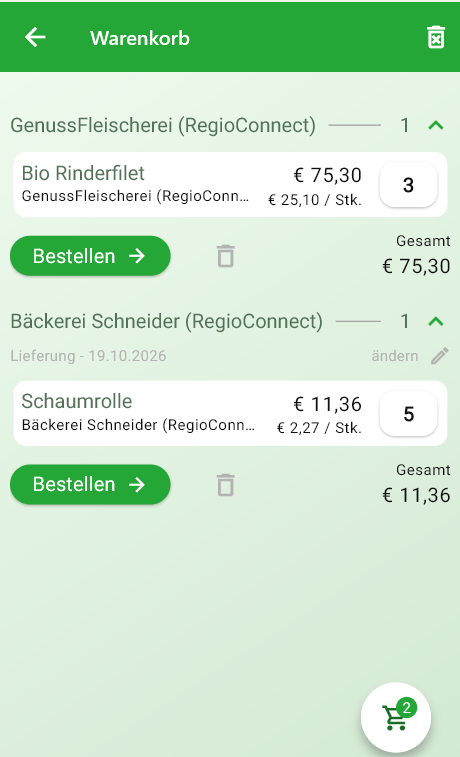Screen dimensions: 460x757
Task: Collapse the GenussFleischerei section chevron
Action: (435, 126)
